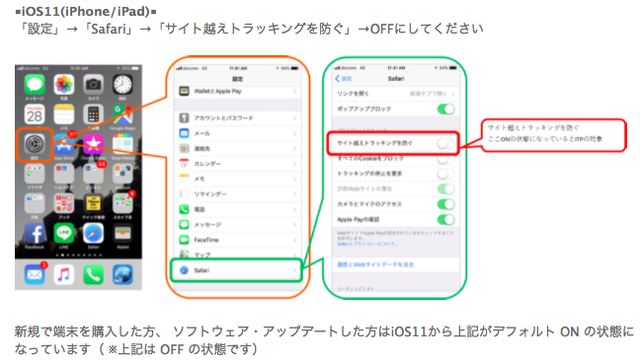Expand the メモ row chevron in Settings
640x364 pixels.
(x=294, y=179)
